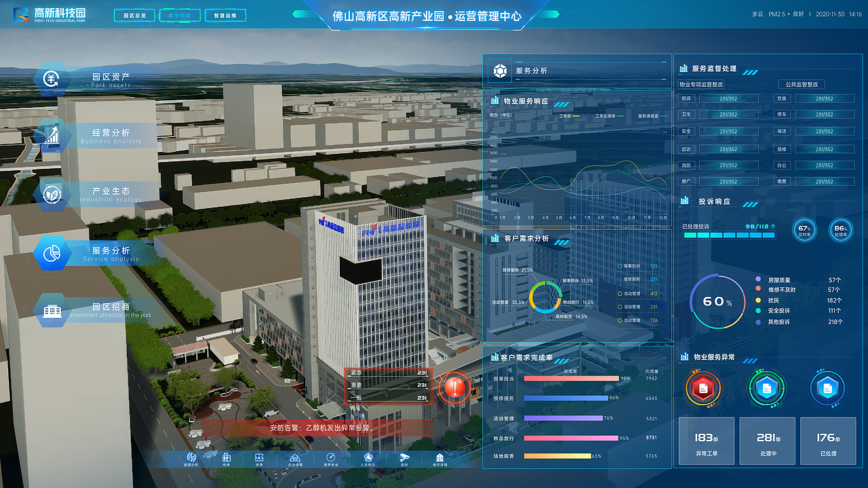
Task: Click the 经营分析 chart hexagon icon
Action: (x=52, y=136)
